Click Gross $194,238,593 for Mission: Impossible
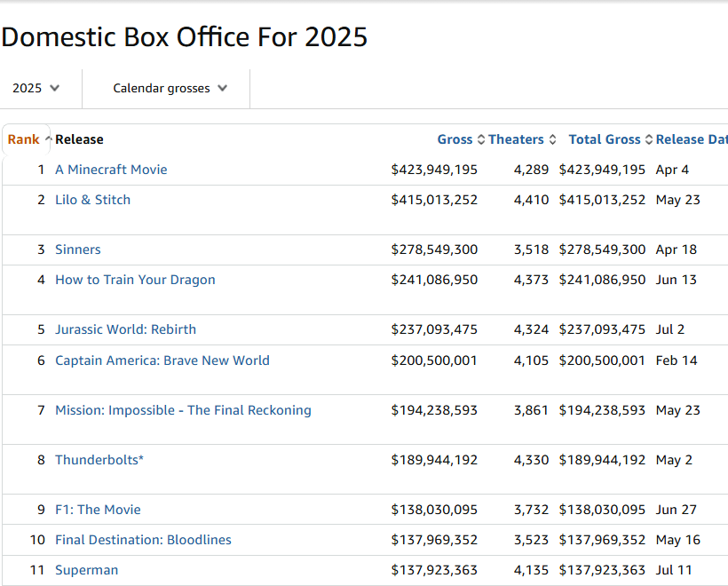728x586 pixels. pos(434,410)
